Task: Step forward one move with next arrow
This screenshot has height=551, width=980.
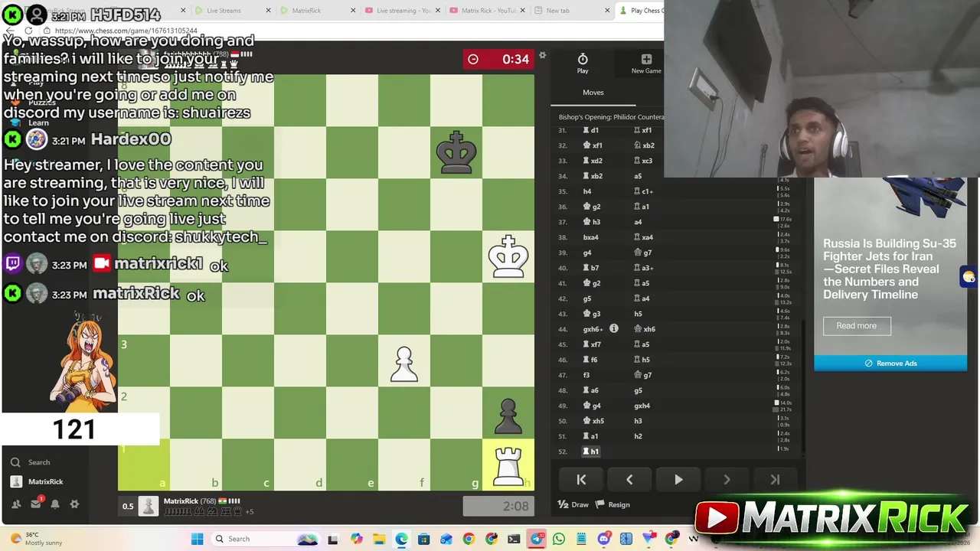Action: [x=727, y=480]
